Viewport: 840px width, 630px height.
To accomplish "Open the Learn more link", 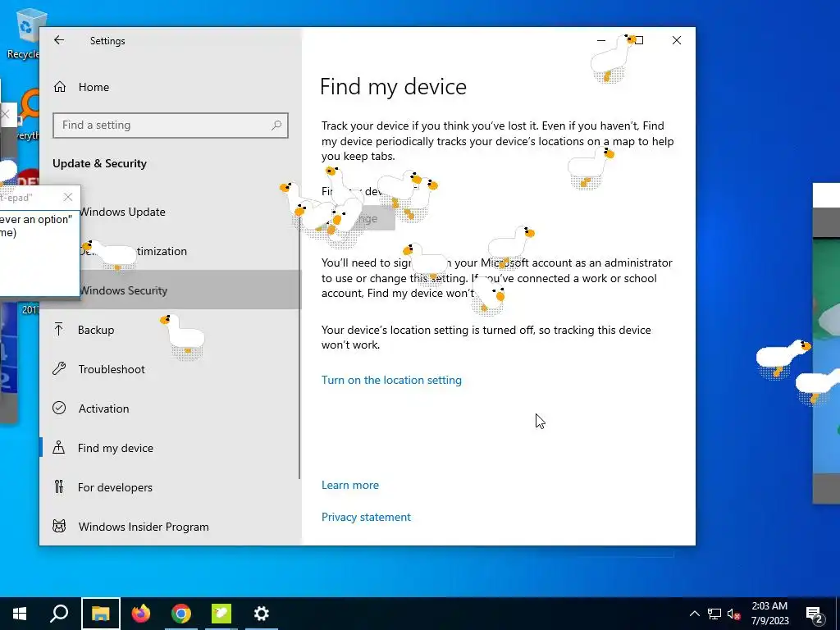I will coord(349,485).
